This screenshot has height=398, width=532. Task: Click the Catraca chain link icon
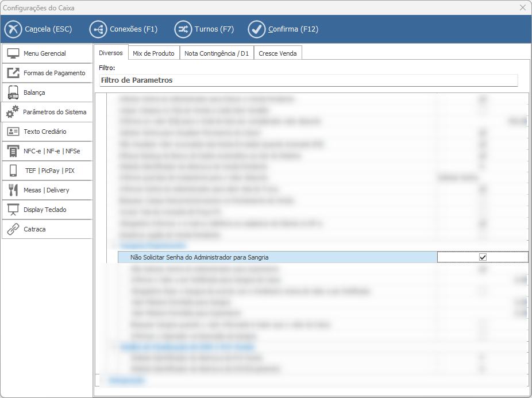[13, 229]
